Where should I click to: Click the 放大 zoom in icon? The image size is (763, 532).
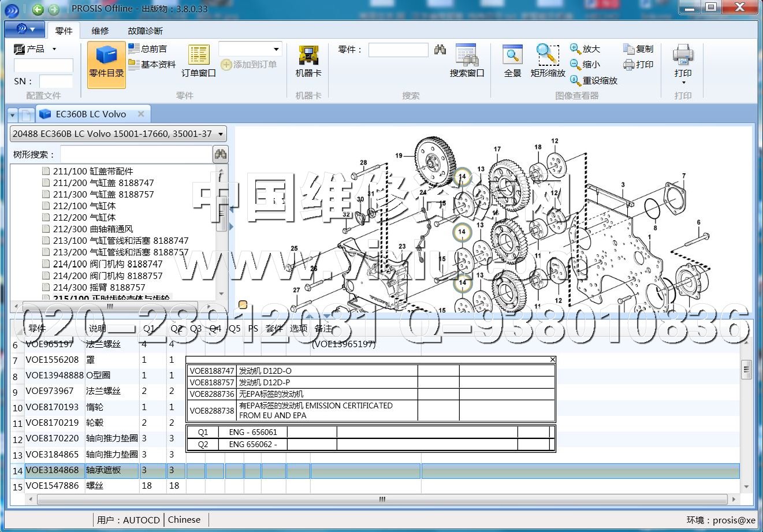point(585,49)
